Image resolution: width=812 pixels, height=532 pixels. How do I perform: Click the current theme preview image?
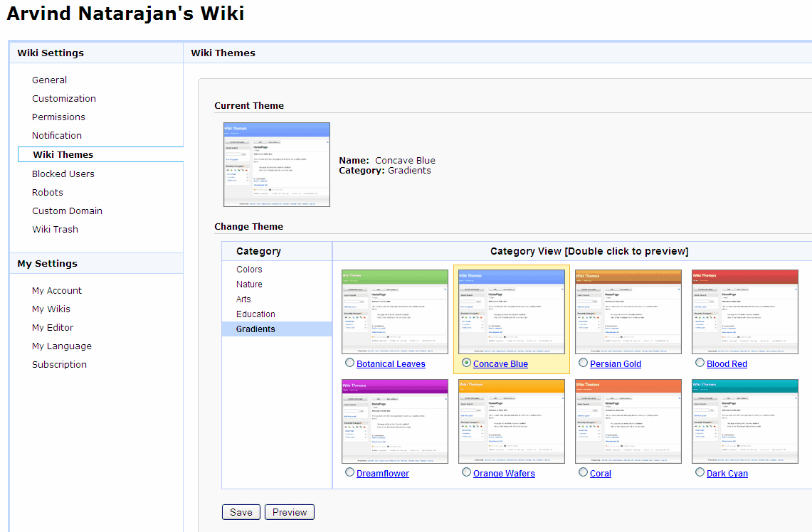[276, 164]
